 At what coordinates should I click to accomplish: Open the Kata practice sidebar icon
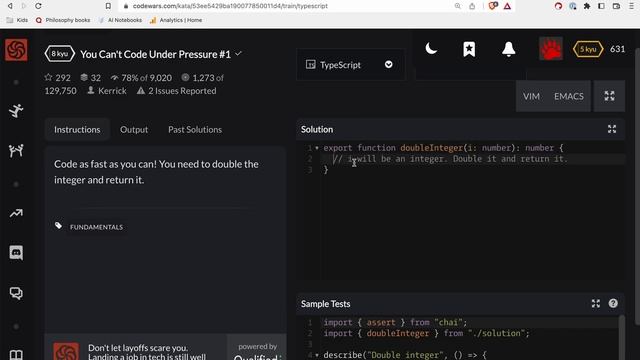pyautogui.click(x=16, y=111)
